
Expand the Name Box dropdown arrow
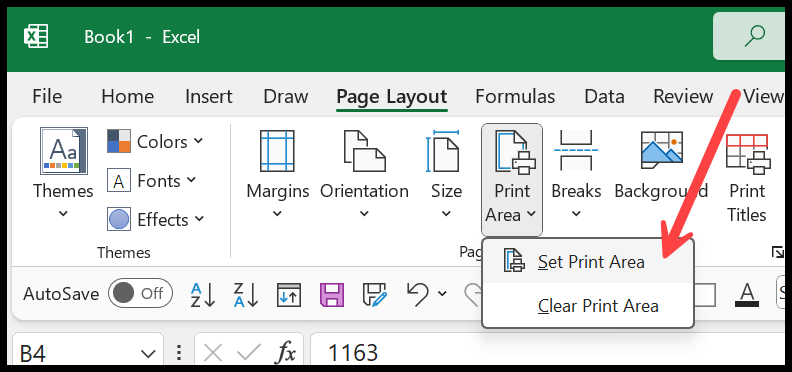click(x=147, y=354)
